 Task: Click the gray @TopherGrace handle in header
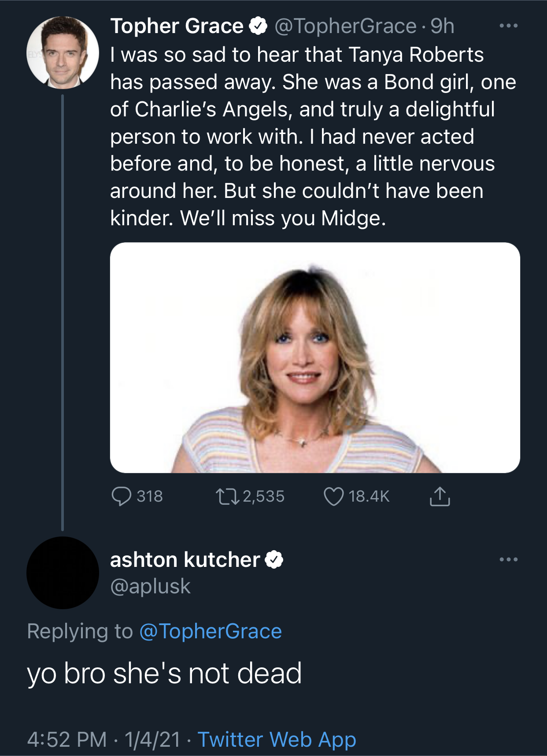[x=345, y=26]
